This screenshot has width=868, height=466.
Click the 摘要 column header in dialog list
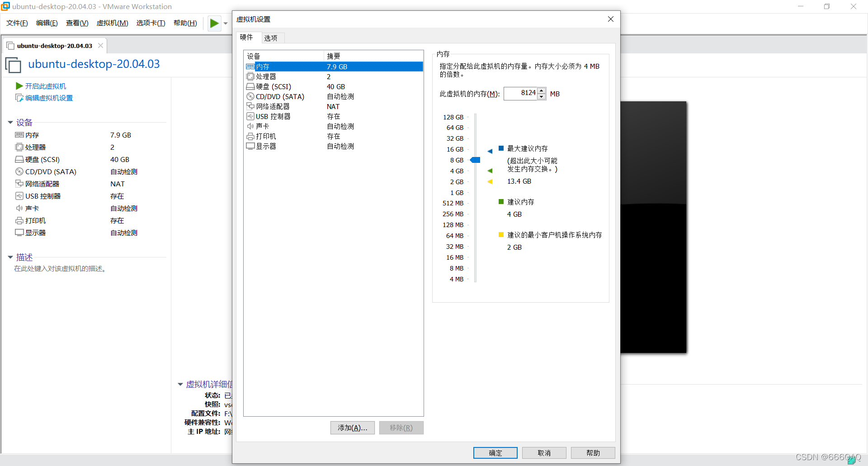tap(373, 56)
